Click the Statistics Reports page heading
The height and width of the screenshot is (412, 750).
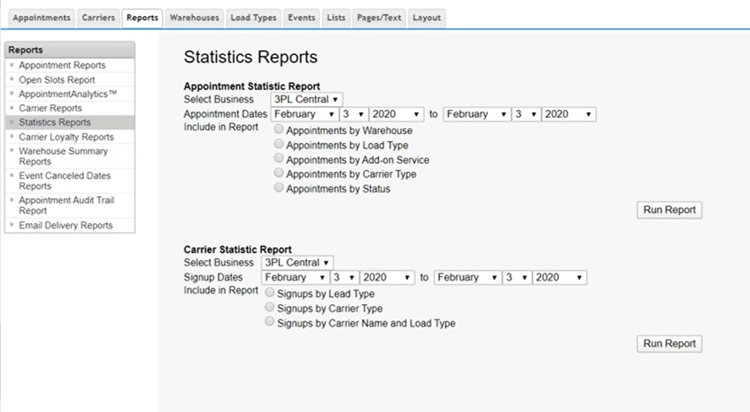(251, 57)
